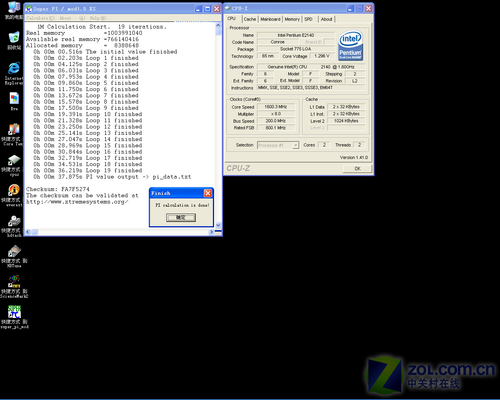Image resolution: width=500 pixels, height=400 pixels.
Task: Close the Finish dialog with X
Action: tap(208, 193)
